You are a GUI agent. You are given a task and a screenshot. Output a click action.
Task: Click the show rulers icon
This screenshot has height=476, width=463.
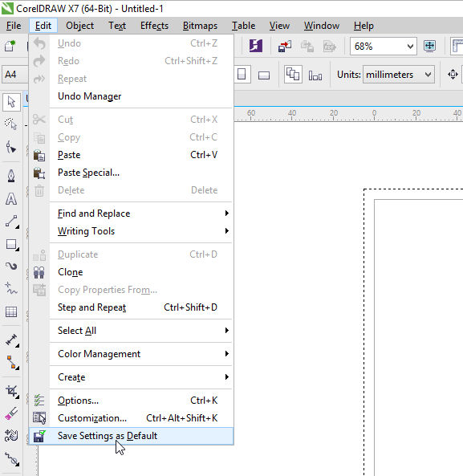pyautogui.click(x=457, y=46)
